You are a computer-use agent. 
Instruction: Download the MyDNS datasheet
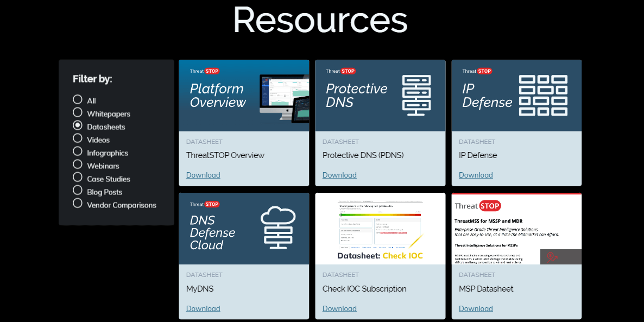203,308
